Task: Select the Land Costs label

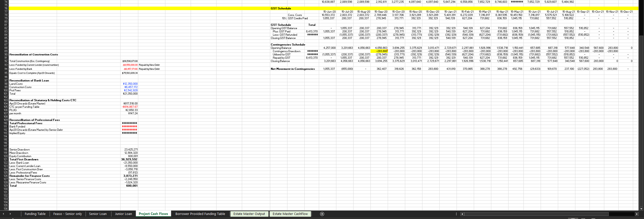Action: click(x=16, y=84)
